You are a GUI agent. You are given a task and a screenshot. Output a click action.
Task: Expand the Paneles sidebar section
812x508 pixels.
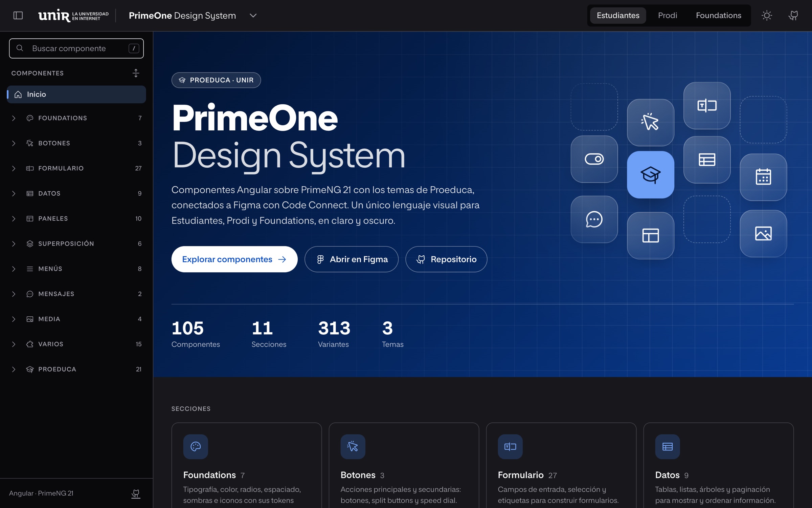76,218
